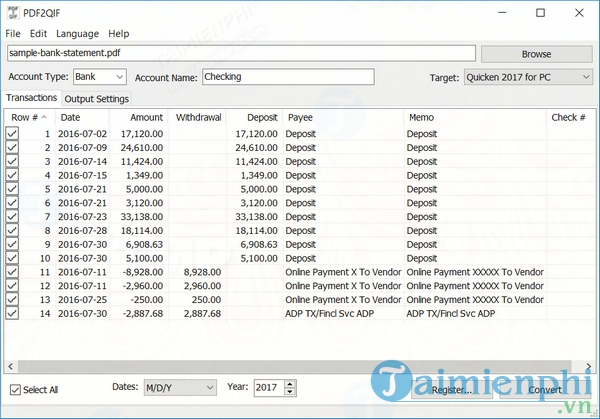Uncheck the checkbox for row 11

pos(12,272)
